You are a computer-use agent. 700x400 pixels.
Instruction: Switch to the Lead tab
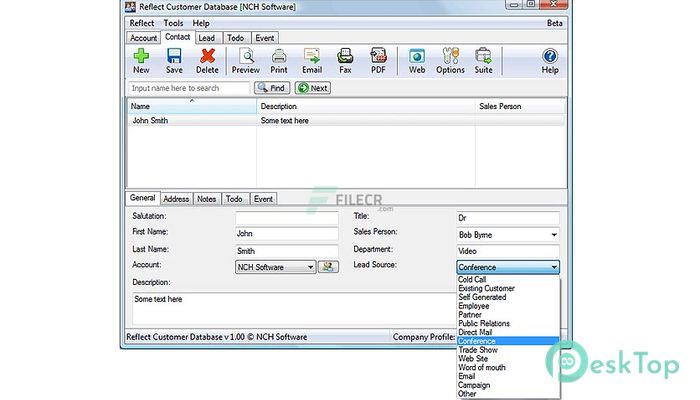207,38
